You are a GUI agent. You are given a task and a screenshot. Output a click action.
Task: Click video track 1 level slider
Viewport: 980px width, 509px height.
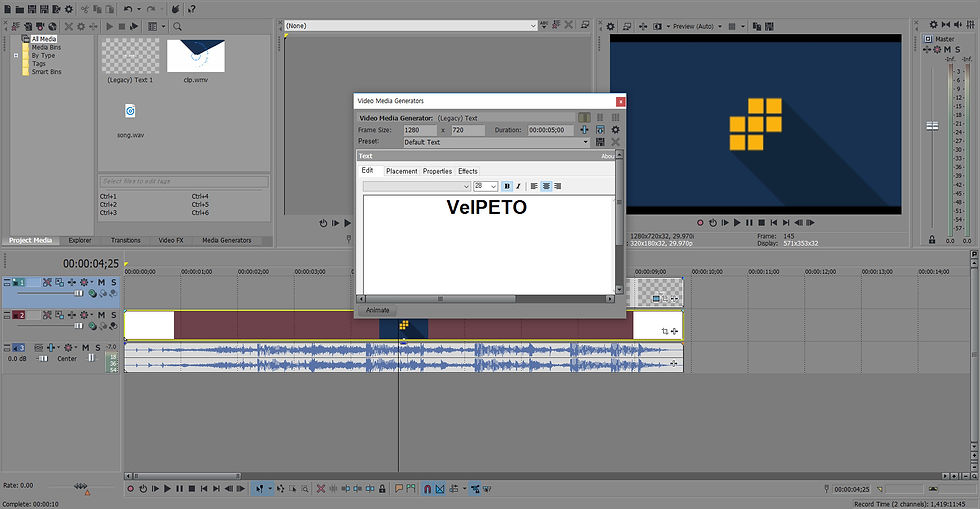[x=79, y=293]
